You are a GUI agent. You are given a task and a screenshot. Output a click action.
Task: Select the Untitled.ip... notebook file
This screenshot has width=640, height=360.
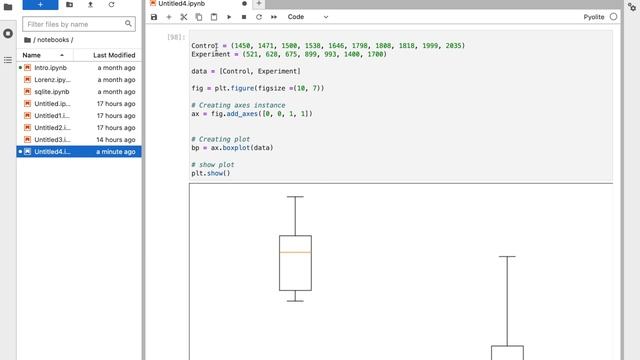(79, 104)
